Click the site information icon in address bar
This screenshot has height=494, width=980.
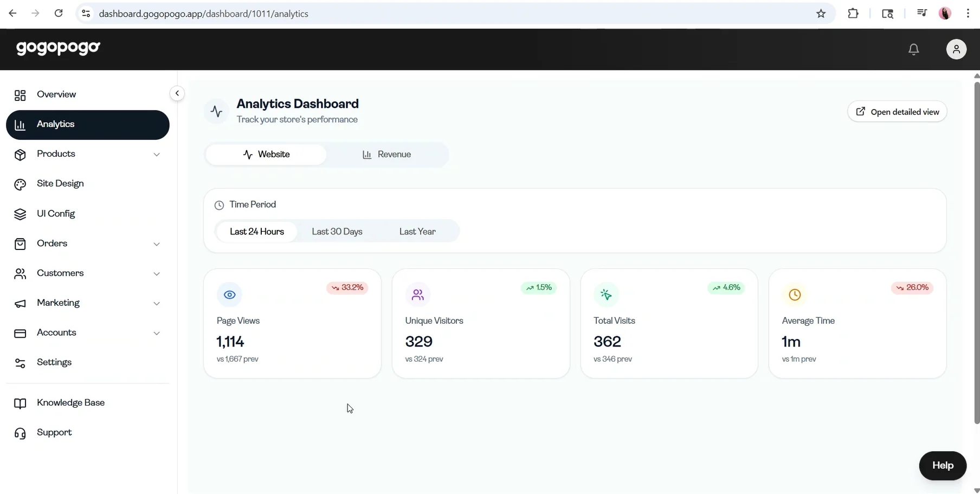coord(86,14)
